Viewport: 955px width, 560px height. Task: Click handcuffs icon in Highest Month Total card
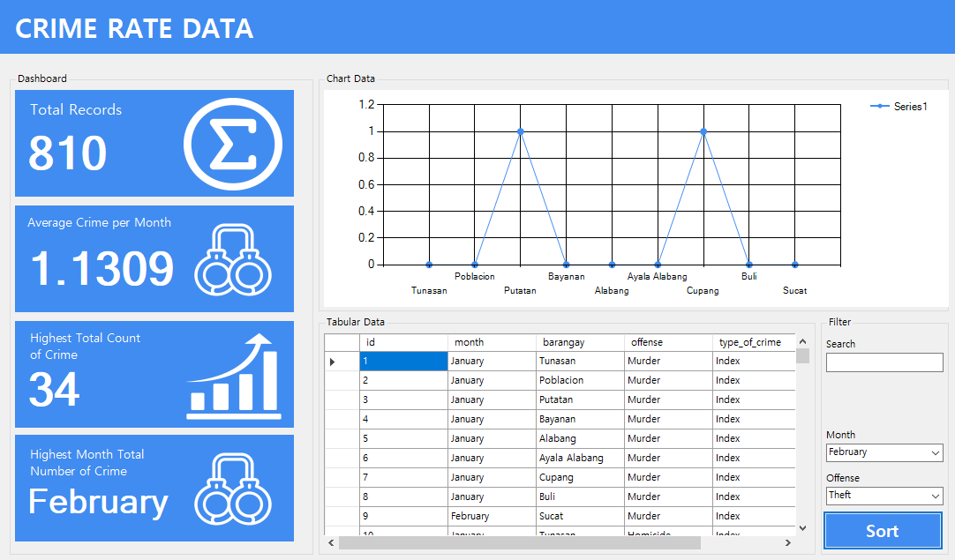(233, 489)
